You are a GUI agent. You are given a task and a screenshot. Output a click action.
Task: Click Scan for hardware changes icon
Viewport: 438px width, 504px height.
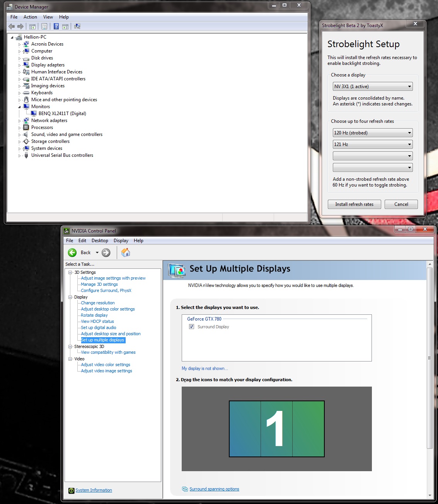(77, 26)
